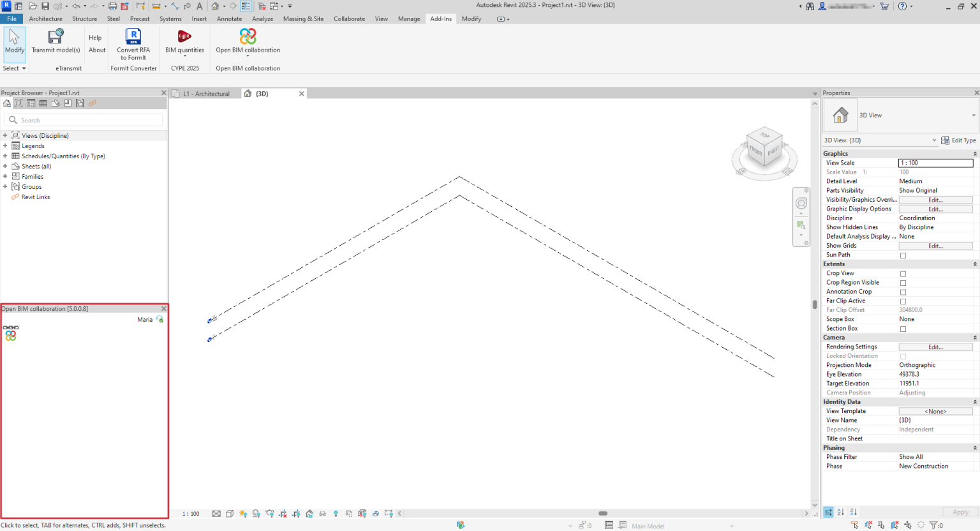Screen dimensions: 980x531
Task: Expand Views (Discipline) in Project Browser
Action: (5, 135)
